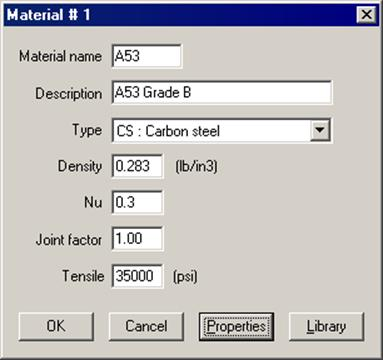The height and width of the screenshot is (360, 383).
Task: Select the Nu input field
Action: coord(137,202)
